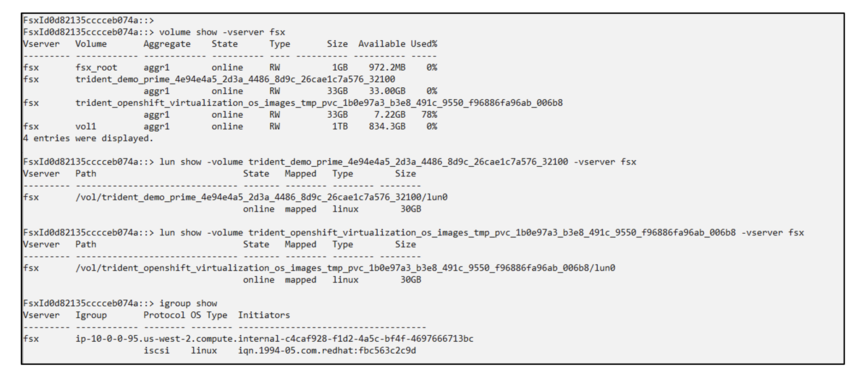The height and width of the screenshot is (375, 868).
Task: Click the trident_openshift_virtualization lun0 path
Action: tap(345, 268)
